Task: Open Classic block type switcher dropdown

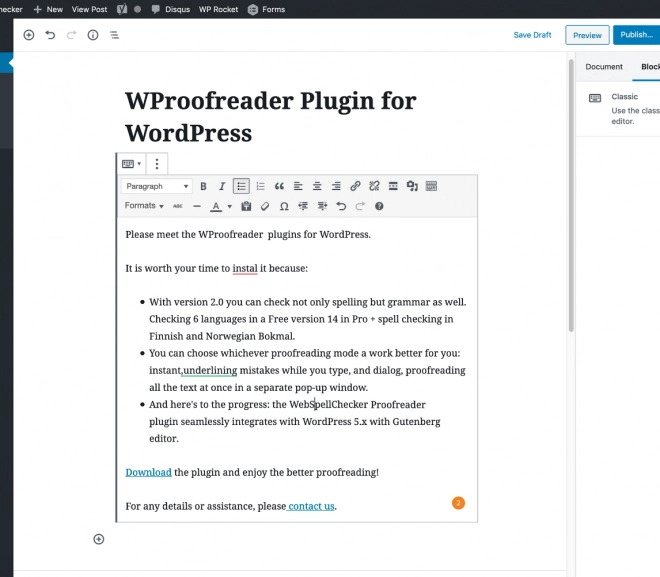Action: point(131,164)
